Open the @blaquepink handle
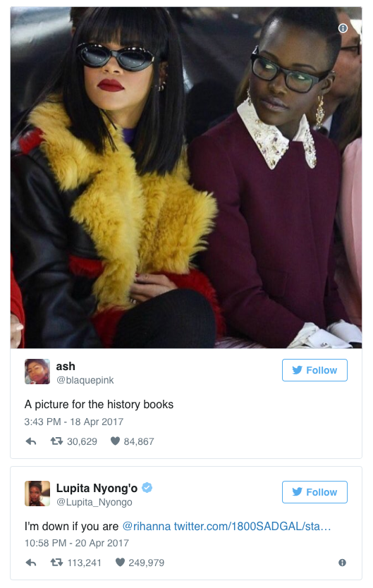Viewport: 373px width, 588px height. 85,380
